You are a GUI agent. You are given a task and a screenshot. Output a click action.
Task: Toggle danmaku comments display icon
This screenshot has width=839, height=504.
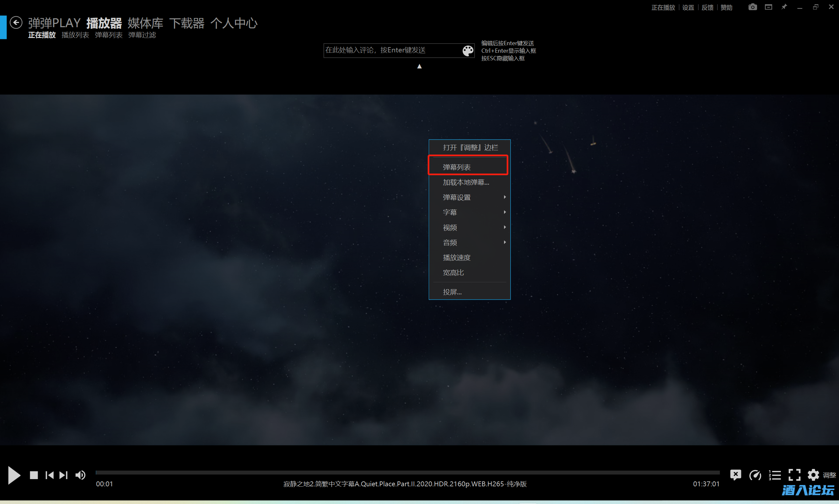[x=735, y=475]
